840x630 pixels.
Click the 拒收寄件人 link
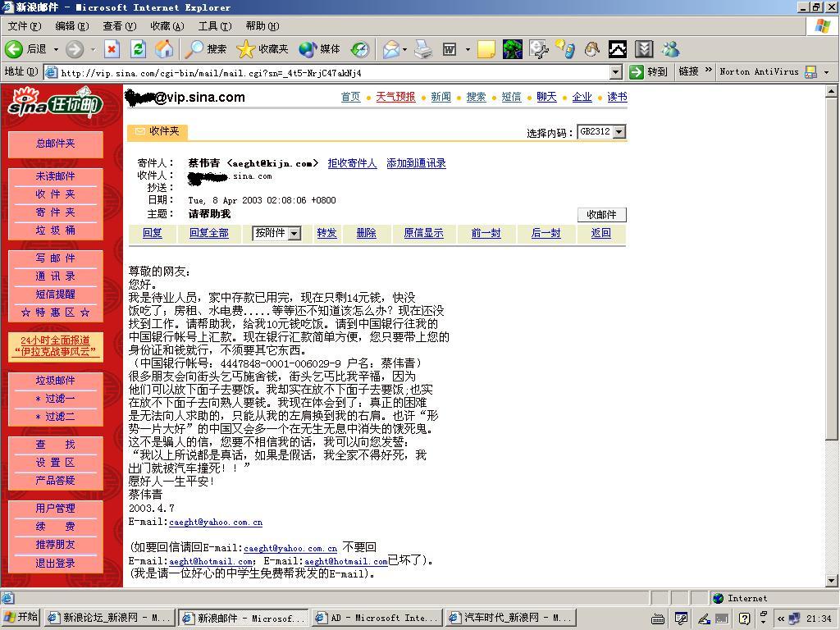pos(352,163)
